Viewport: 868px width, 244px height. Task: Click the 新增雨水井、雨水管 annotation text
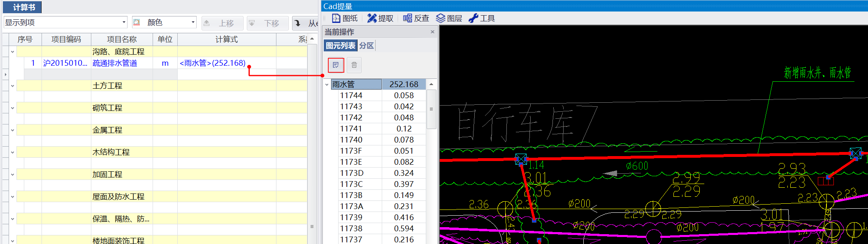pos(817,73)
